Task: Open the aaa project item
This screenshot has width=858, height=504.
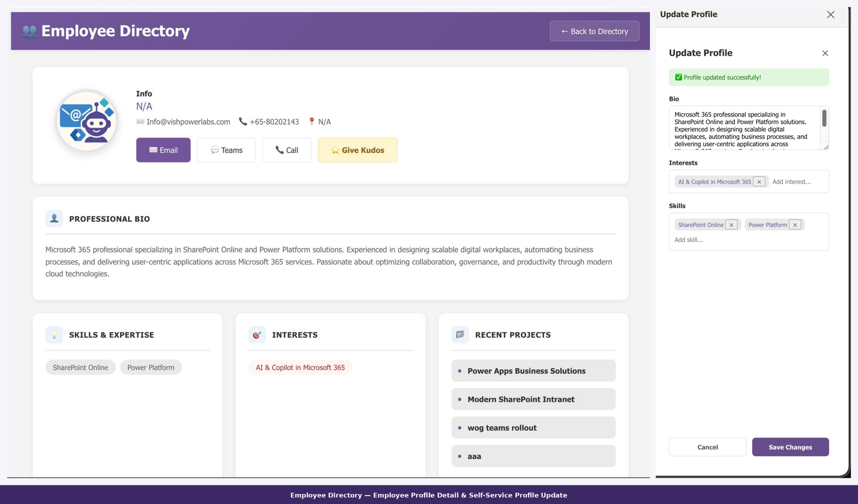Action: 533,456
